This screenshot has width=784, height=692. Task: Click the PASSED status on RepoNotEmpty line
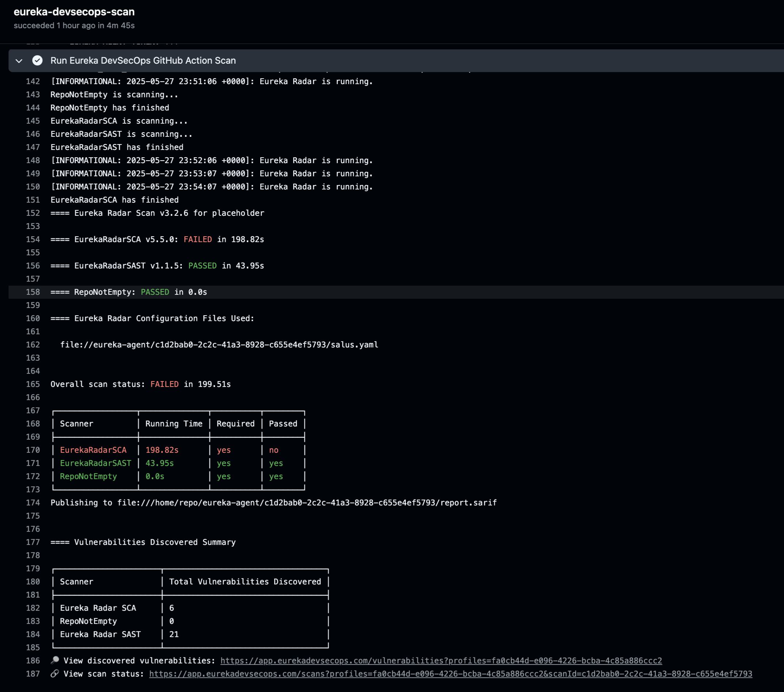tap(155, 292)
